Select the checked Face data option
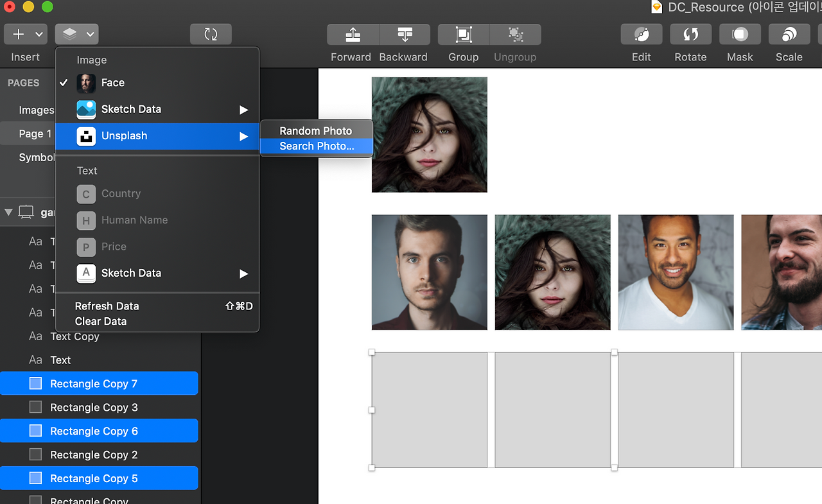The image size is (822, 504). (113, 83)
